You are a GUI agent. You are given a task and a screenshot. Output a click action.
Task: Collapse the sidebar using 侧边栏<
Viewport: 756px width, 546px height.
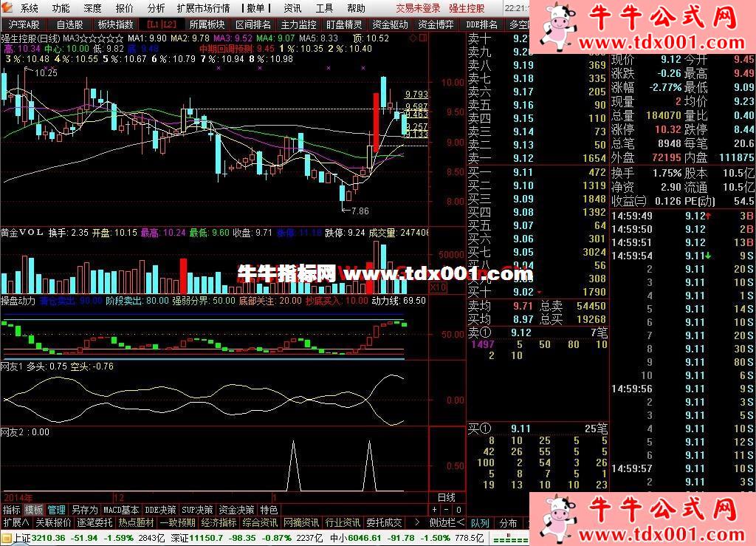click(x=447, y=522)
